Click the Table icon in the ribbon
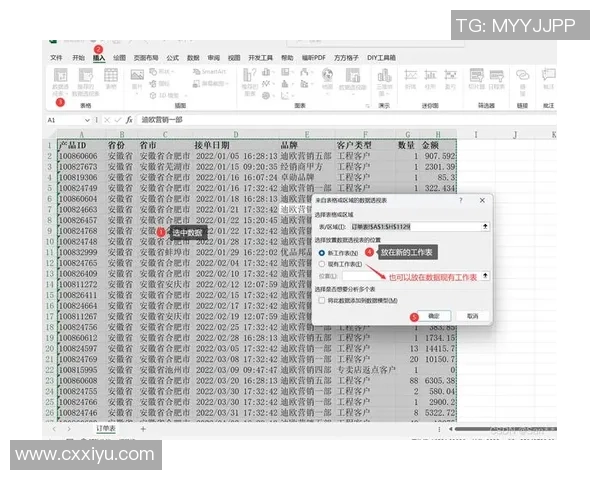The height and width of the screenshot is (480, 600). pos(111,78)
